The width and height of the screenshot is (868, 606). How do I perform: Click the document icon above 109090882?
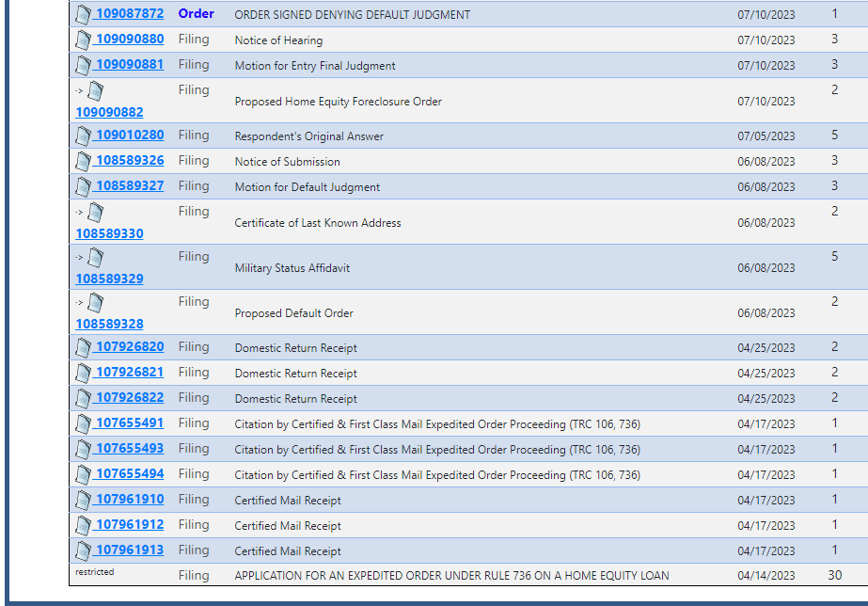[95, 91]
